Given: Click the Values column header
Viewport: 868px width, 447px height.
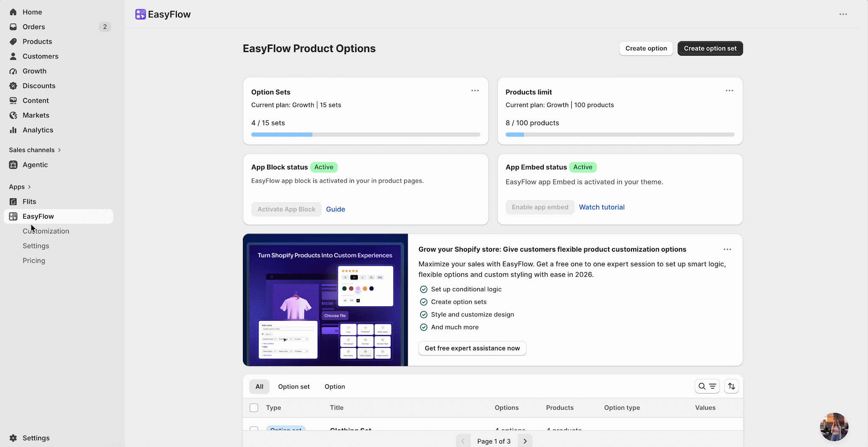Looking at the screenshot, I should 705,408.
